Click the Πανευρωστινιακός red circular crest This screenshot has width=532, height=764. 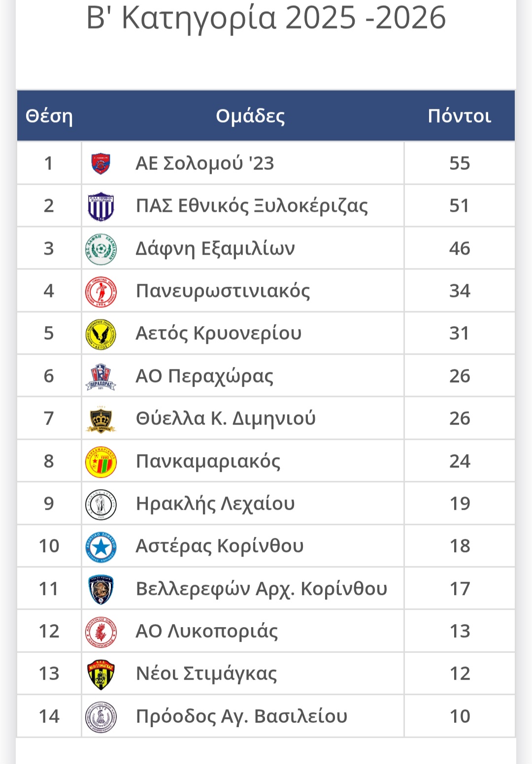[x=101, y=291]
